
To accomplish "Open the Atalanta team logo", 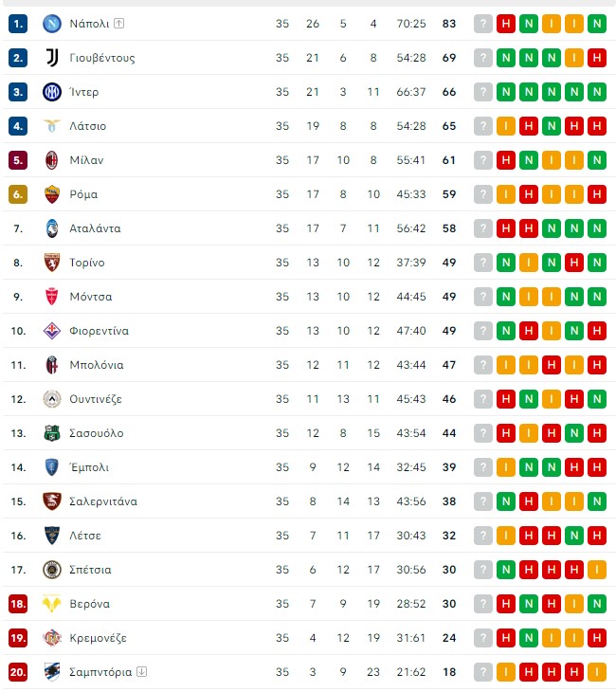I will (x=51, y=228).
